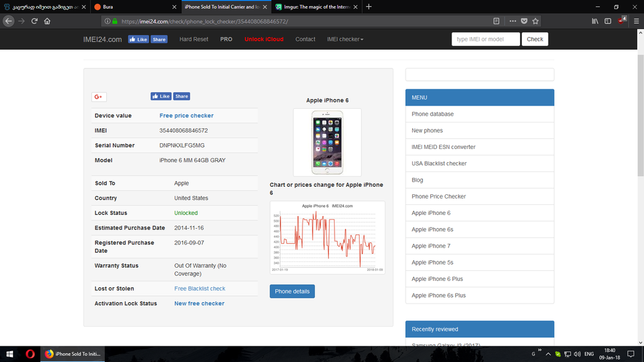Click Share button above device table
This screenshot has width=644, height=362.
(x=181, y=96)
